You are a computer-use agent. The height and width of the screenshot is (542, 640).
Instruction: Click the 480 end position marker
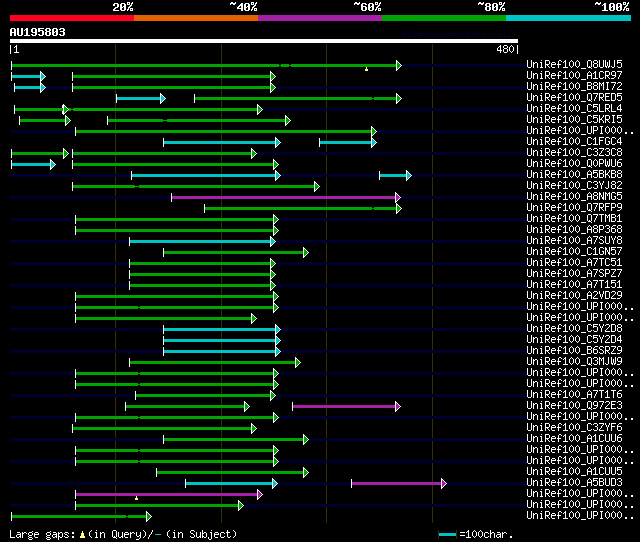(507, 49)
